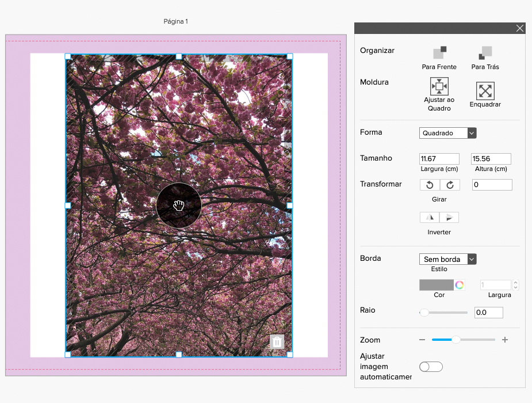Click the Largura (cm) field with 11.67
The image size is (532, 403).
[439, 158]
